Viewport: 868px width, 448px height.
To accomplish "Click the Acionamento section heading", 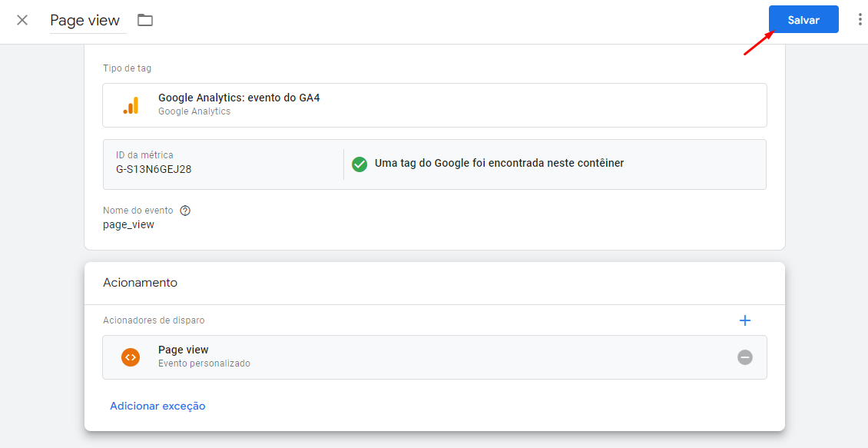I will pyautogui.click(x=140, y=283).
